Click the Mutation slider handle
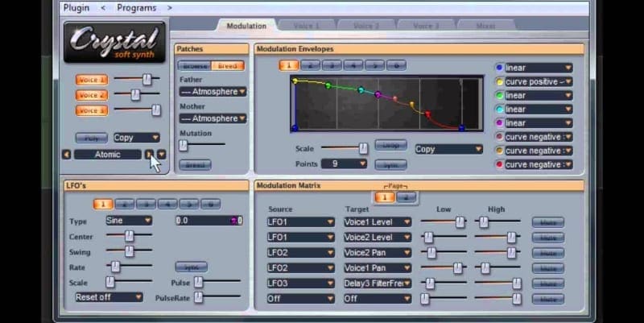Image resolution: width=644 pixels, height=323 pixels. pyautogui.click(x=184, y=145)
